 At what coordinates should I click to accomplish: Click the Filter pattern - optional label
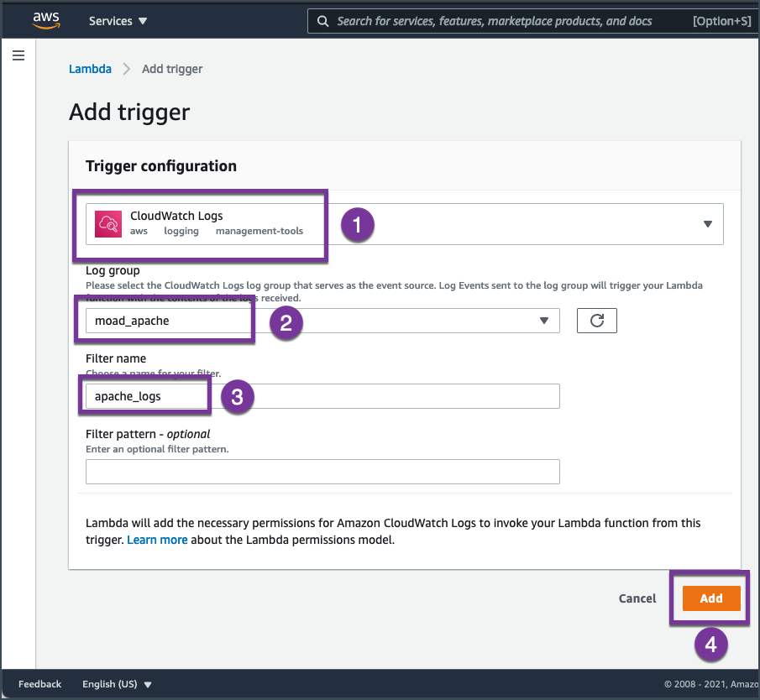click(148, 434)
